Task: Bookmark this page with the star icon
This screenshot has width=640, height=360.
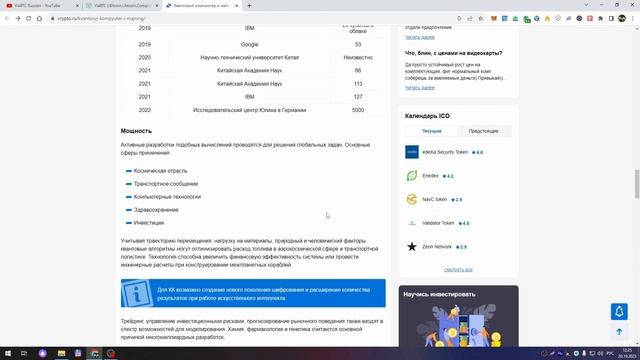Action: pos(480,18)
